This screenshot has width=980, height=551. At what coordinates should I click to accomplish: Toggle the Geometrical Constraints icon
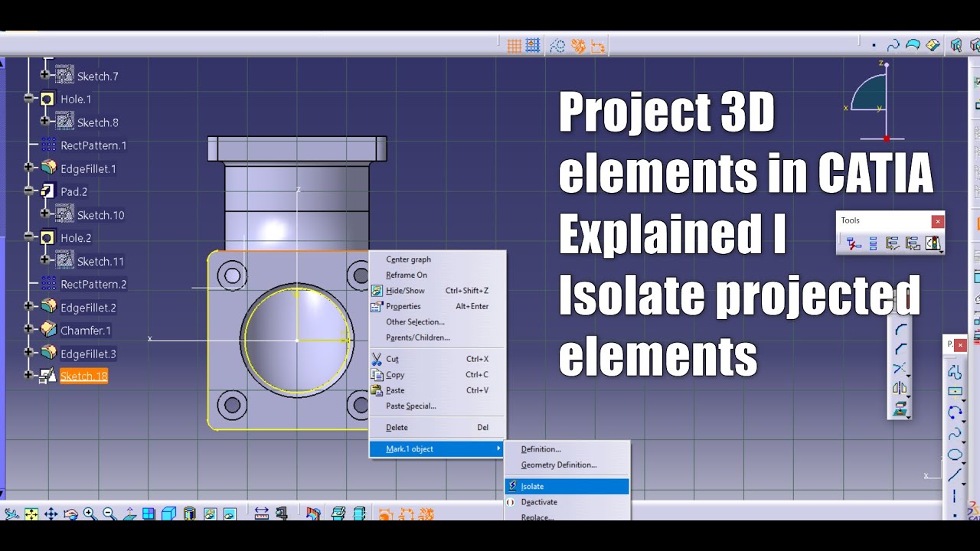(578, 46)
